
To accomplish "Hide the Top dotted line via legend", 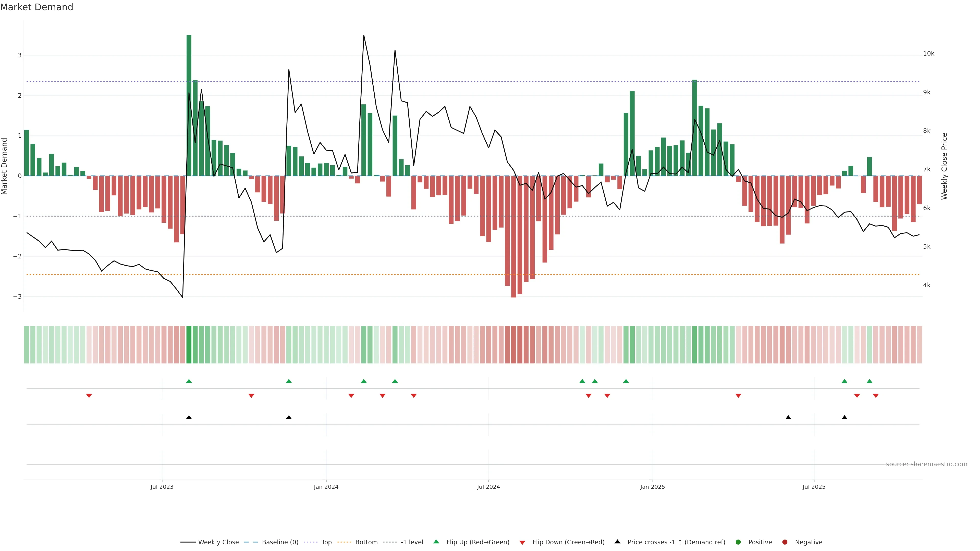I will (x=326, y=542).
